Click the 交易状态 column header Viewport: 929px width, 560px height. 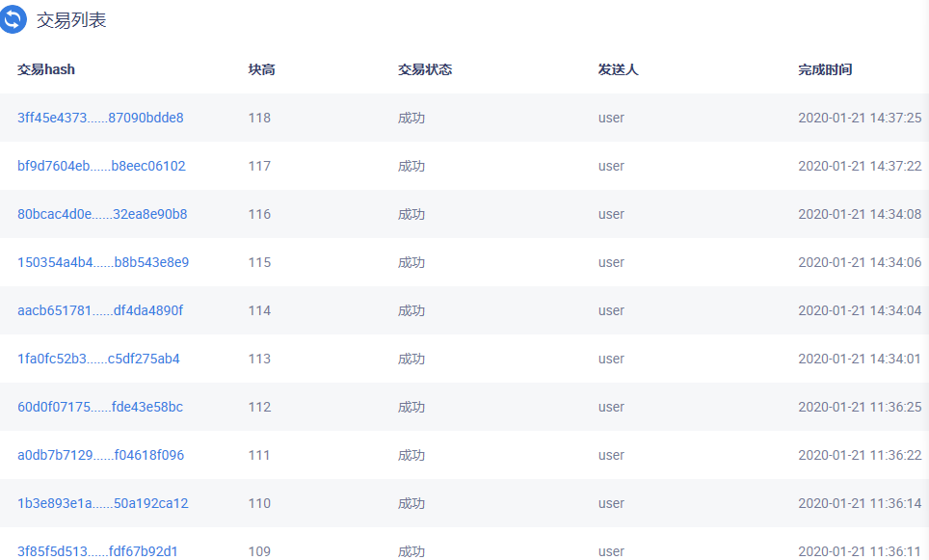(x=425, y=69)
